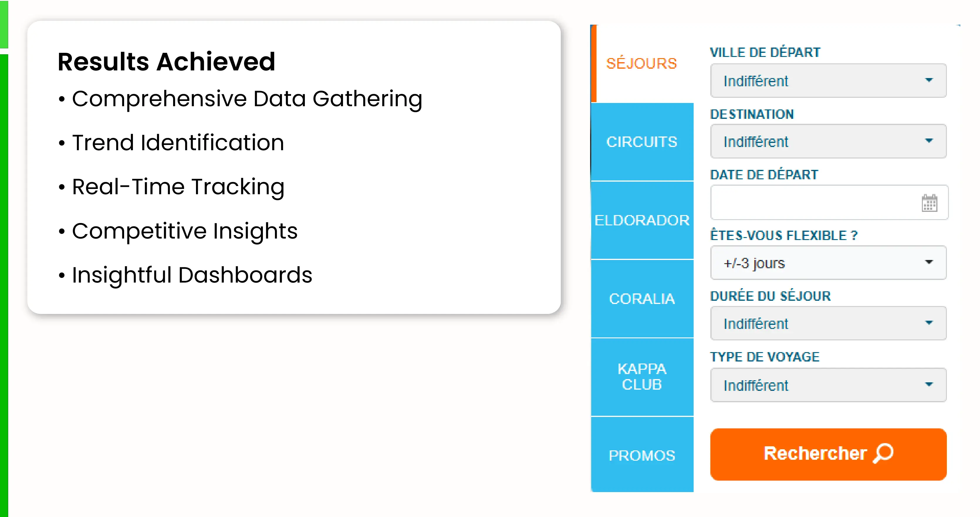The height and width of the screenshot is (517, 980).
Task: Open the Ville de Départ dropdown
Action: pyautogui.click(x=828, y=81)
